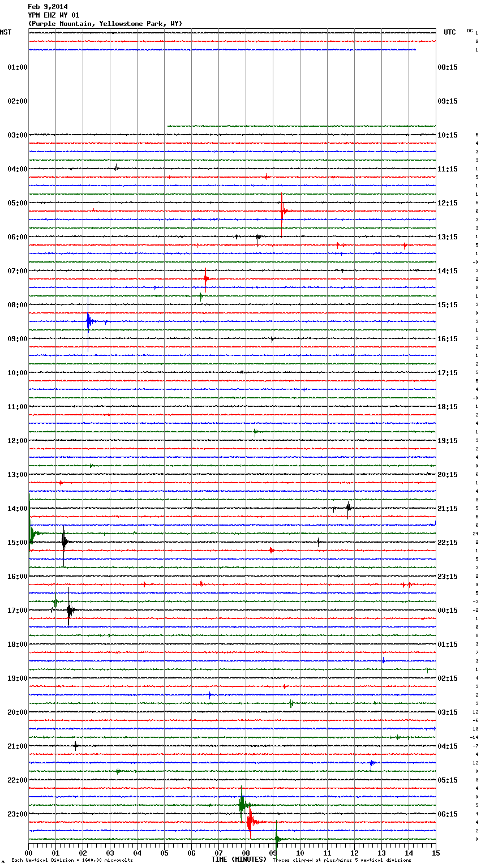
Task: Click the "10:15" UTC time label
Action: pyautogui.click(x=448, y=135)
